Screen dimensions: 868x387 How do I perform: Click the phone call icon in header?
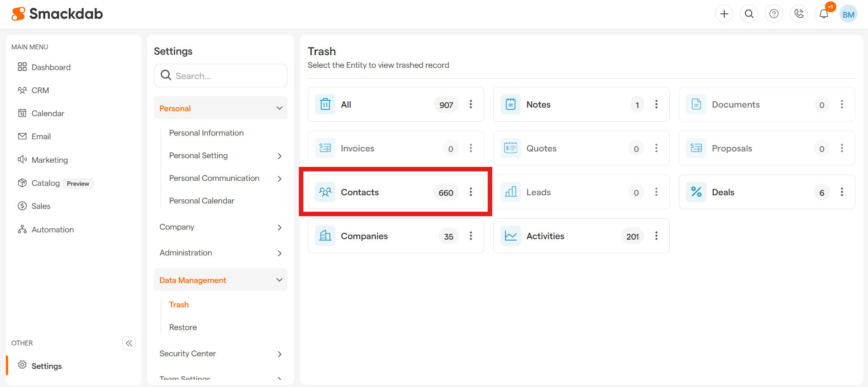[x=799, y=14]
